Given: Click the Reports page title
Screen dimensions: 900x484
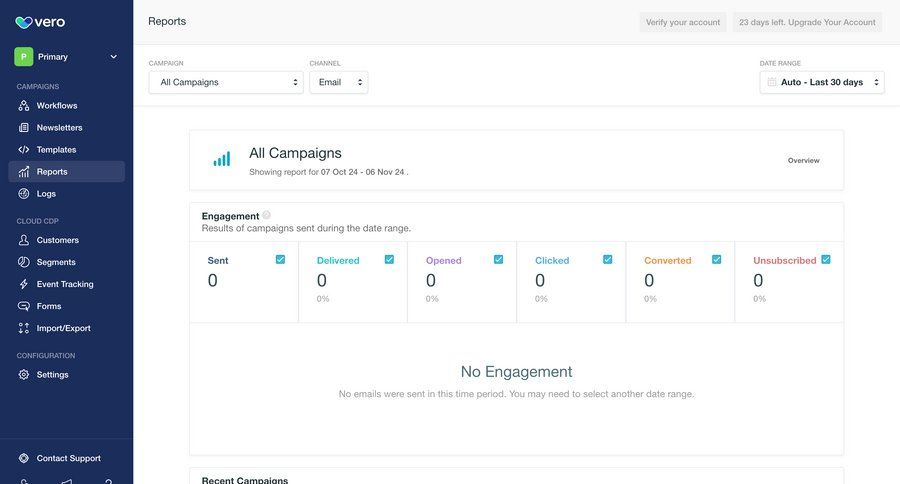Looking at the screenshot, I should coord(167,21).
